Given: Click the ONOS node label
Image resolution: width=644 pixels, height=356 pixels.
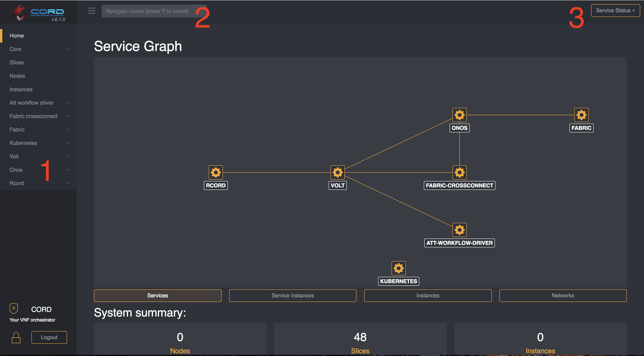Looking at the screenshot, I should (x=459, y=128).
